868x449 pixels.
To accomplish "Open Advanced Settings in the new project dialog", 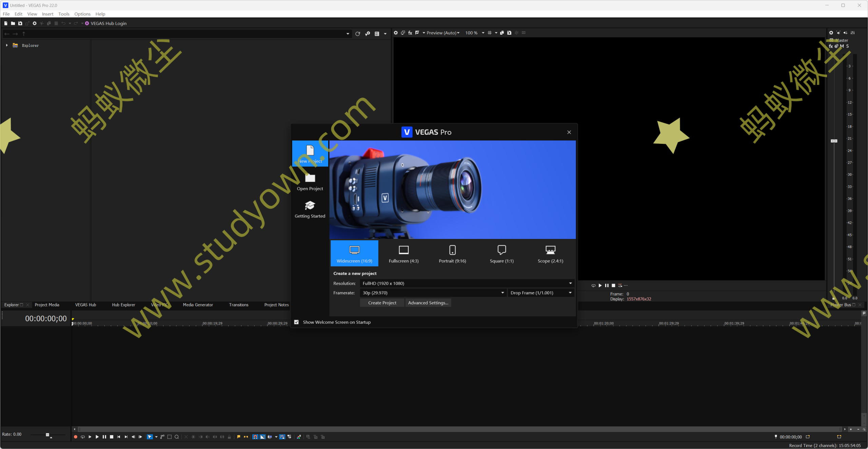I will click(x=428, y=303).
